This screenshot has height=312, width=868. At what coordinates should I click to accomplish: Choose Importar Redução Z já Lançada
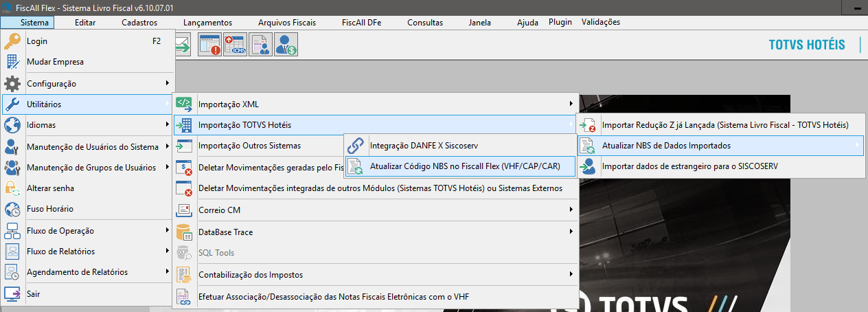(722, 125)
